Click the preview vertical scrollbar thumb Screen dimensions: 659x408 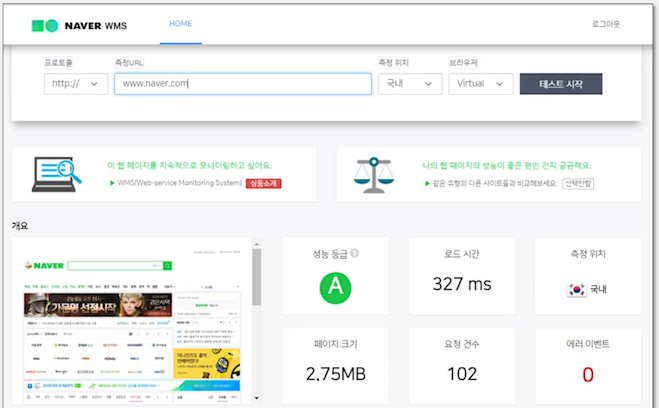tap(256, 277)
